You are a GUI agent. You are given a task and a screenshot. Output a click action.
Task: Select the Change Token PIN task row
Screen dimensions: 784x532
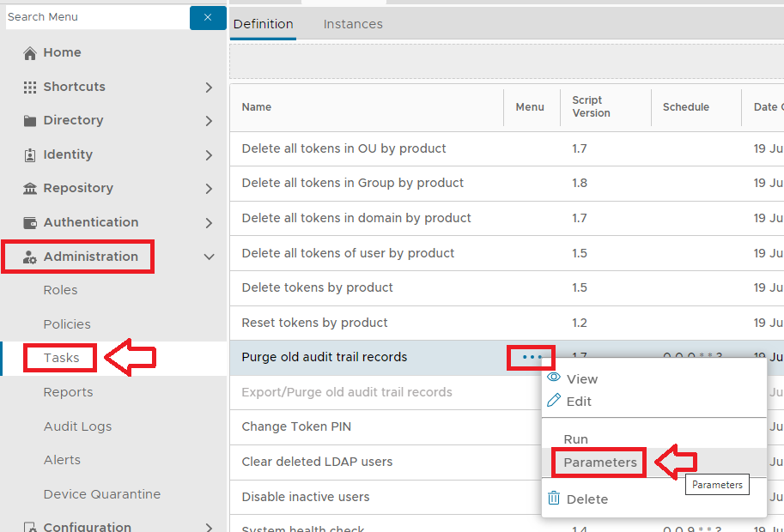click(x=295, y=426)
